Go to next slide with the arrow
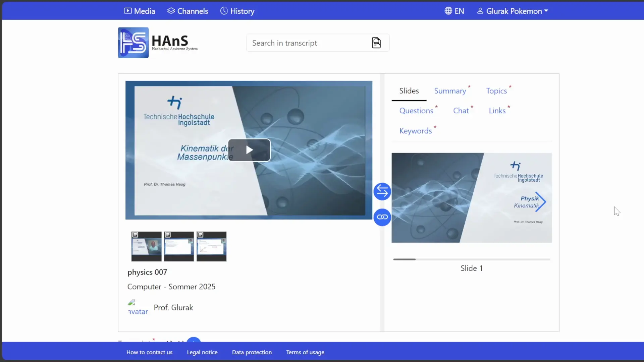 point(540,202)
